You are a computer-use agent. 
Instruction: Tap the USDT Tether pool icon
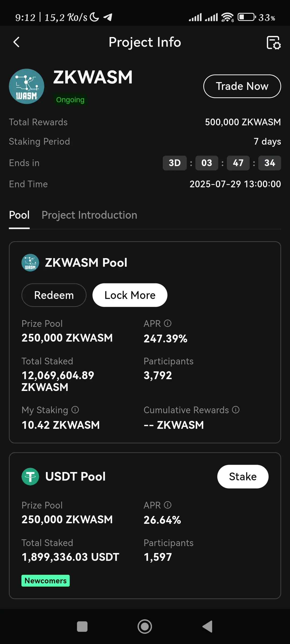[30, 477]
